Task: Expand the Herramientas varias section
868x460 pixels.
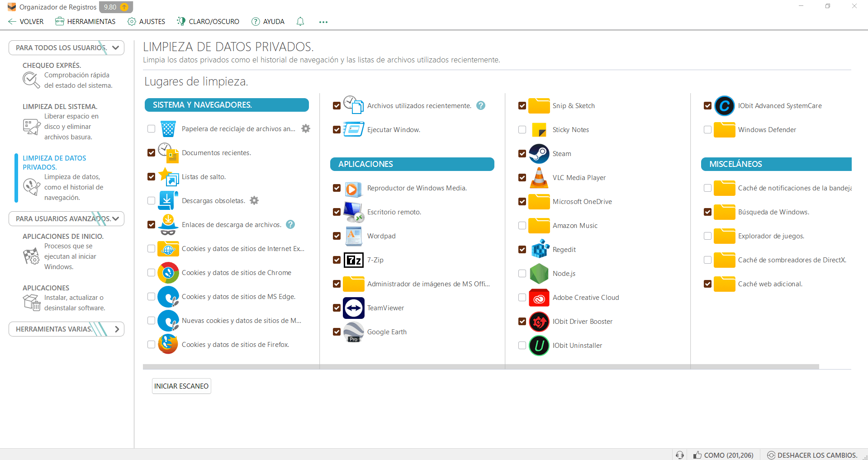Action: point(66,329)
